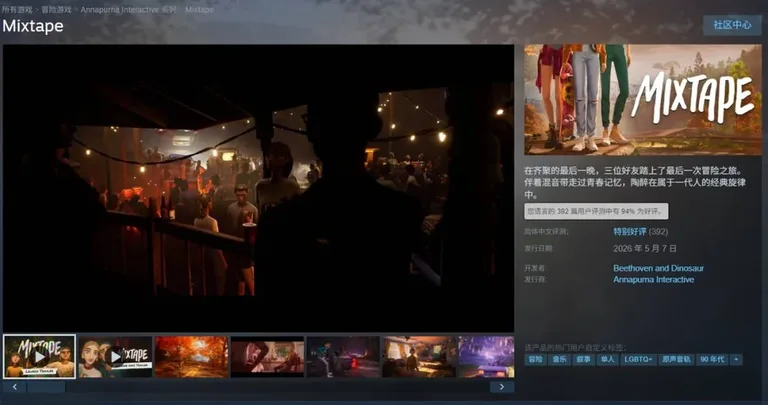
Task: Click the 原声音轨 tag
Action: (676, 359)
